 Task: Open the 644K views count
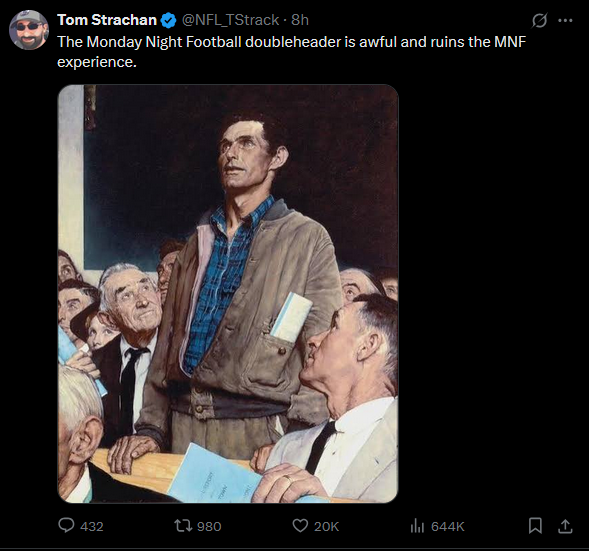448,526
